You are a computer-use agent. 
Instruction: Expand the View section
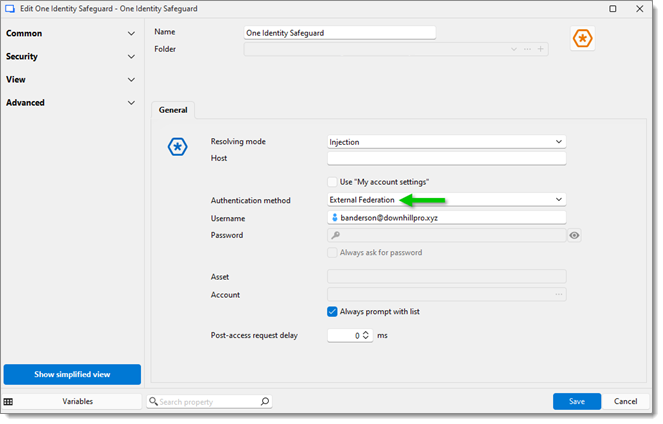coord(71,80)
